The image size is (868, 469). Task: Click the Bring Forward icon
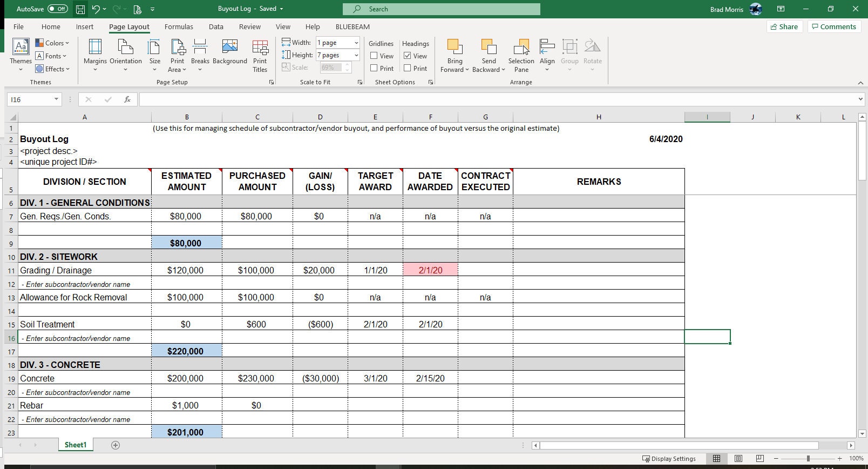pyautogui.click(x=455, y=48)
